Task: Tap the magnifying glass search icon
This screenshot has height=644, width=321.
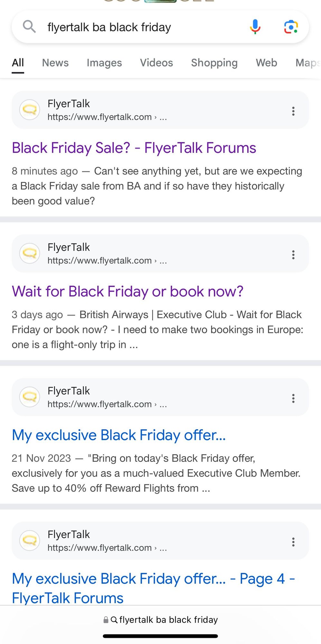Action: coord(29,27)
